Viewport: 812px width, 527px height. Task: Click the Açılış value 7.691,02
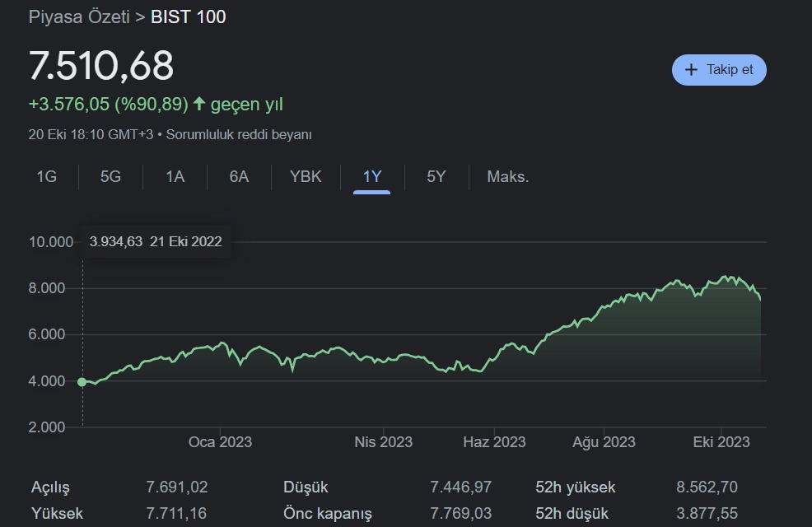pyautogui.click(x=176, y=487)
